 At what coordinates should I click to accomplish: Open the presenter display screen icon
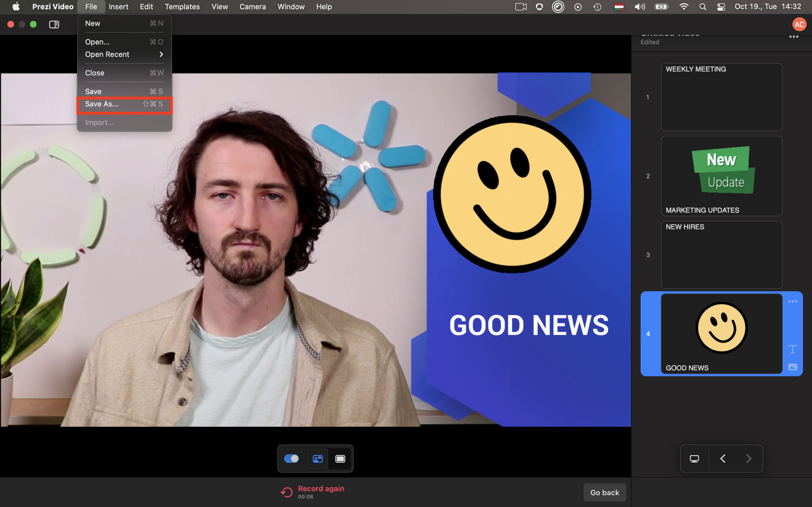tap(694, 458)
